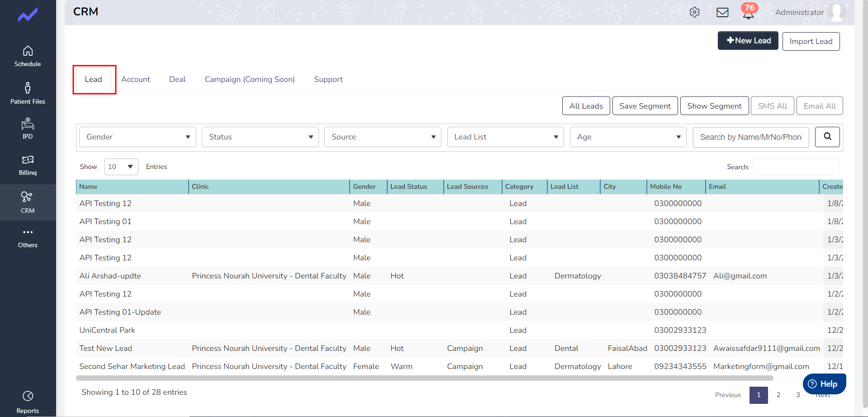Switch to the Support tab
The image size is (868, 417).
pos(328,79)
